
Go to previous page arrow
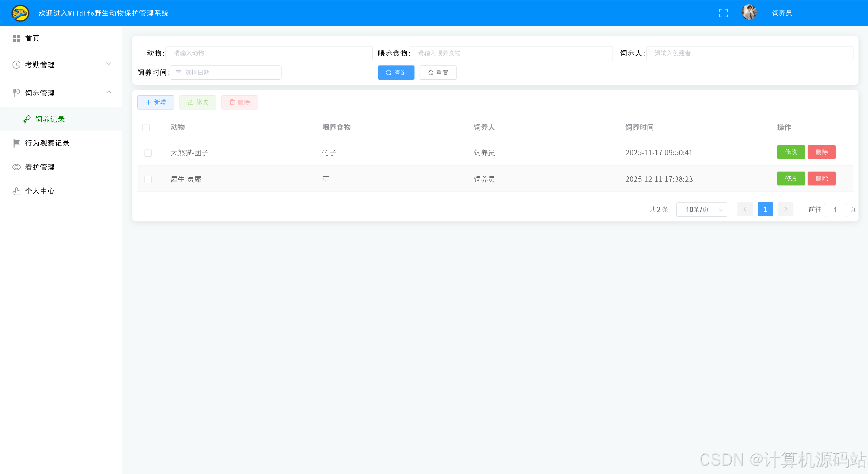click(x=745, y=210)
